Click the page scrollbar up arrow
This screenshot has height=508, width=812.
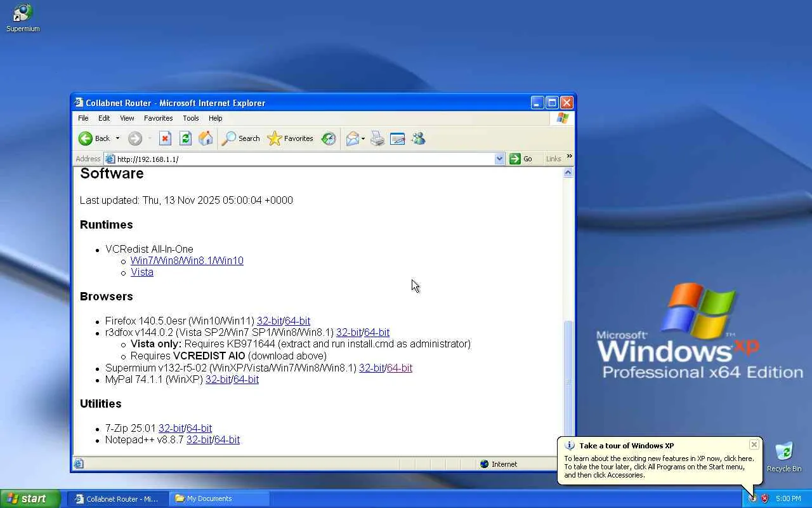click(x=568, y=173)
